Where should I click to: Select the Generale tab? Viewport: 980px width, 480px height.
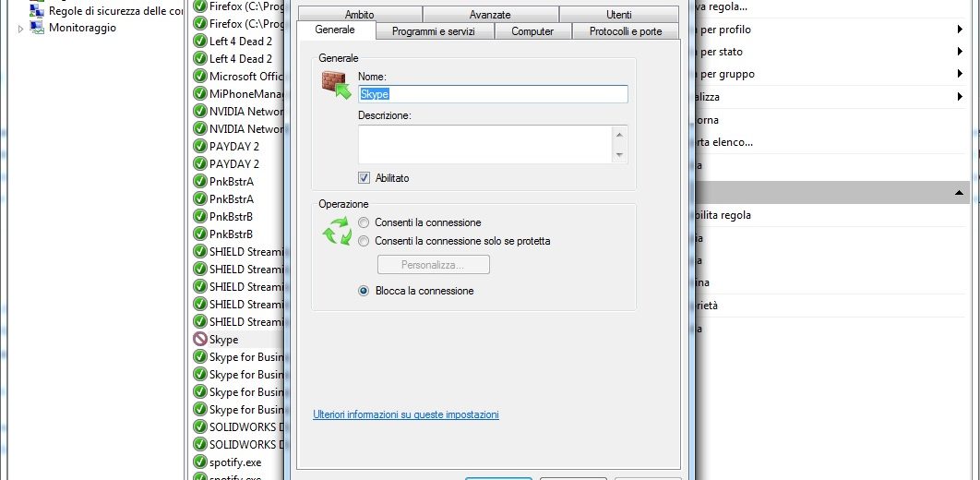[335, 30]
